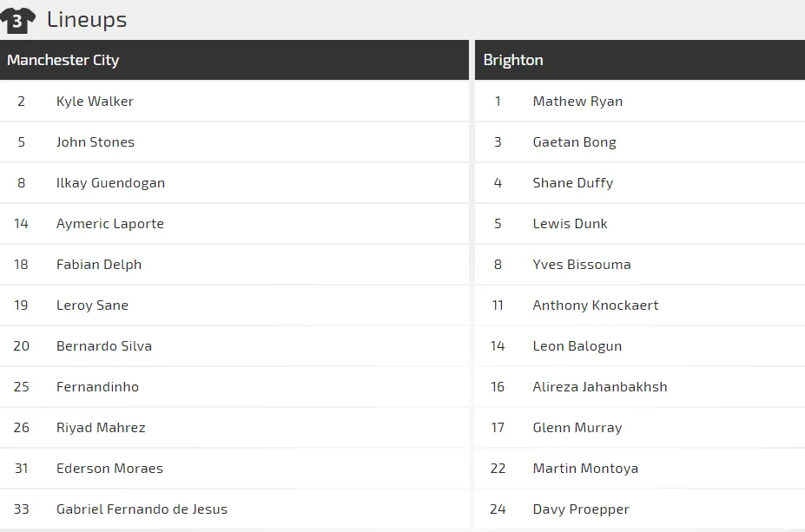This screenshot has width=805, height=532.
Task: Click Alireza Jahanbakhsh in the list
Action: pyautogui.click(x=599, y=387)
